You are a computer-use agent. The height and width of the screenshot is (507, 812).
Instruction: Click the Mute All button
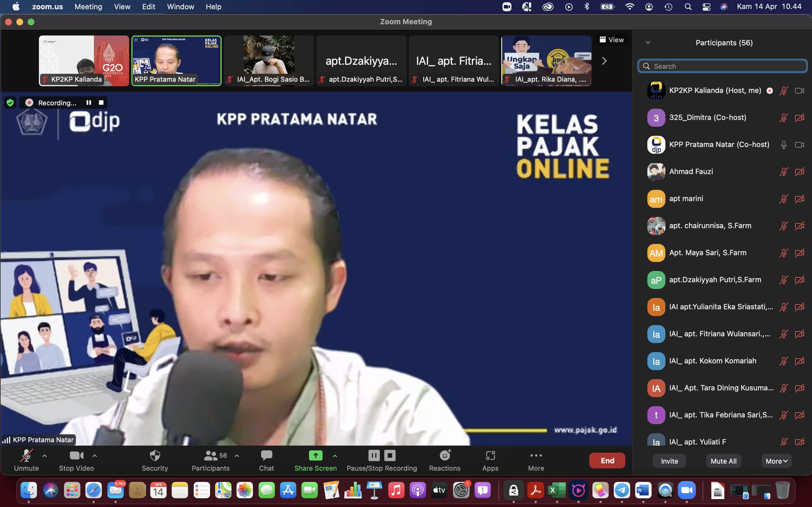point(723,461)
